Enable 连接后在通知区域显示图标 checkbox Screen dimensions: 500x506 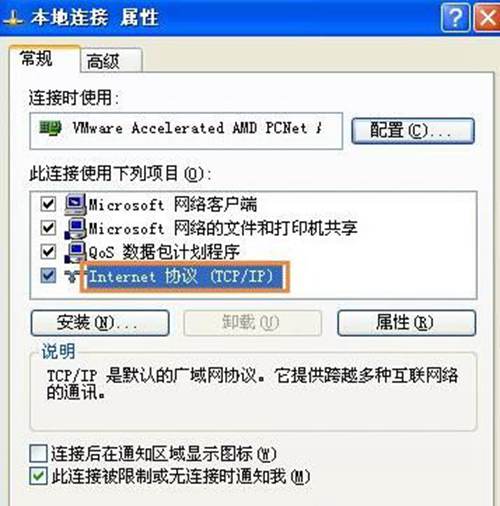(38, 453)
